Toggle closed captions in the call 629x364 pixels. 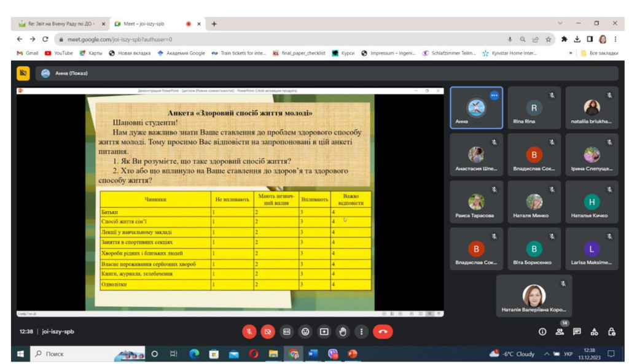286,331
